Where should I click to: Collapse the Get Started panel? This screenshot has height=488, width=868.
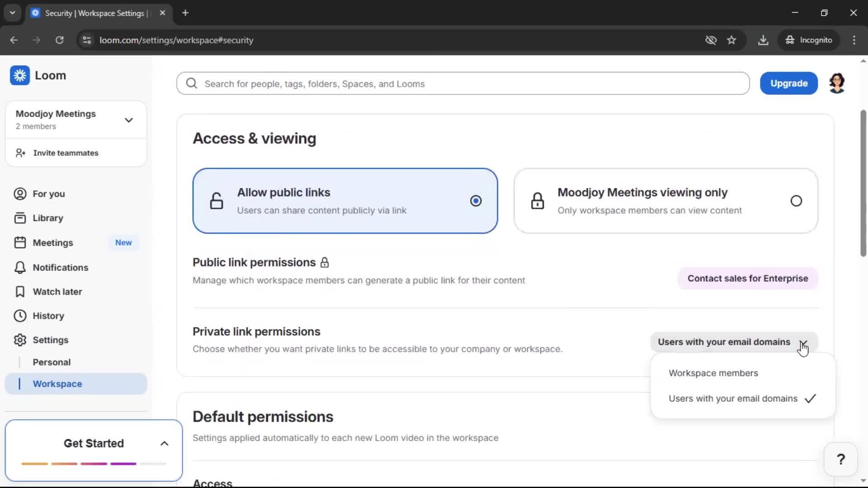pos(164,443)
